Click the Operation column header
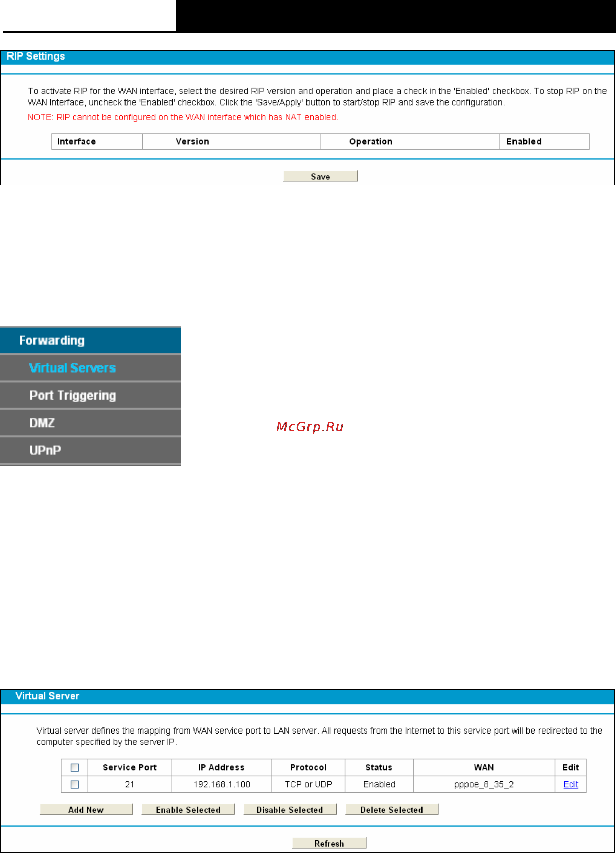The height and width of the screenshot is (853, 616). click(410, 141)
